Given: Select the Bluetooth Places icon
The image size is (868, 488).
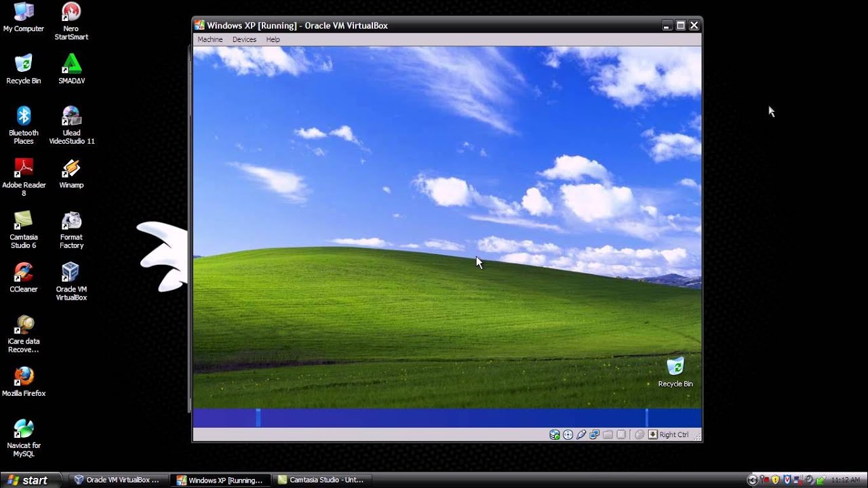Looking at the screenshot, I should 24,125.
